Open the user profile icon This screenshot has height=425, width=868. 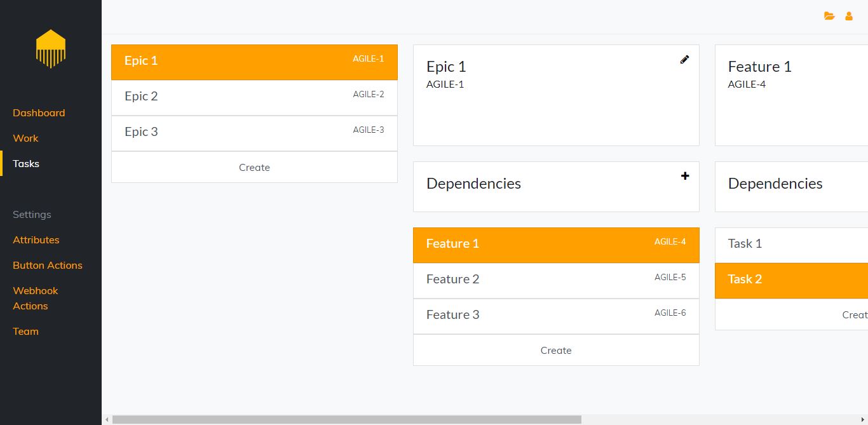[x=849, y=17]
